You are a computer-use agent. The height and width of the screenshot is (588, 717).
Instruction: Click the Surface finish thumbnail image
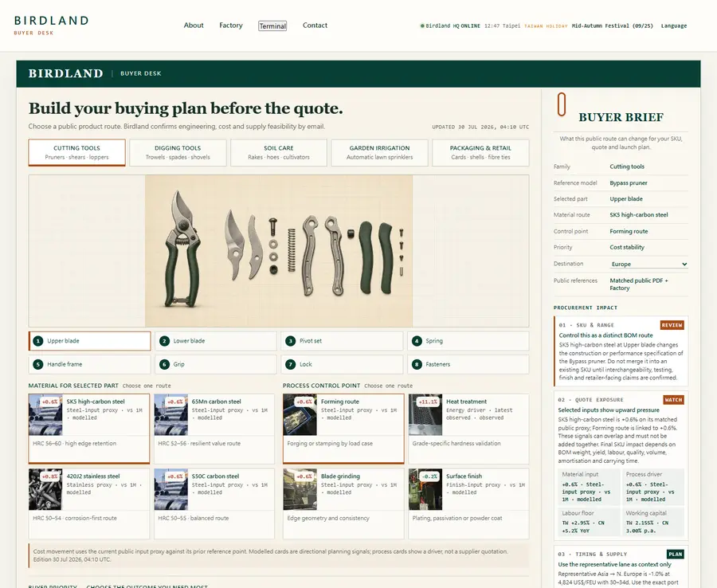pos(425,489)
